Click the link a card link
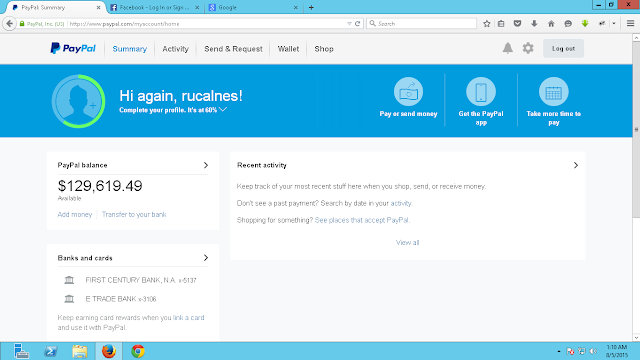The height and width of the screenshot is (360, 640). pyautogui.click(x=188, y=318)
